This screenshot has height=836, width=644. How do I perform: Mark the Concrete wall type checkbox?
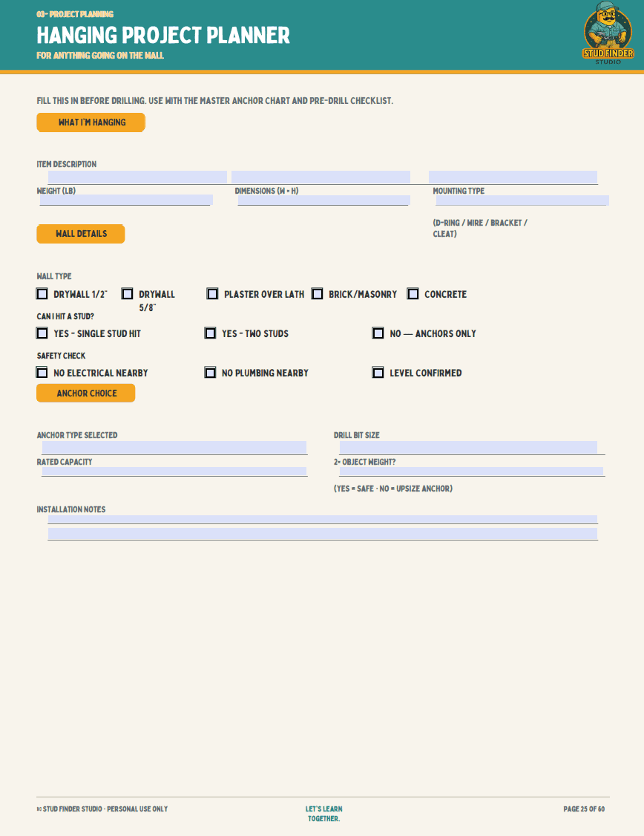413,294
